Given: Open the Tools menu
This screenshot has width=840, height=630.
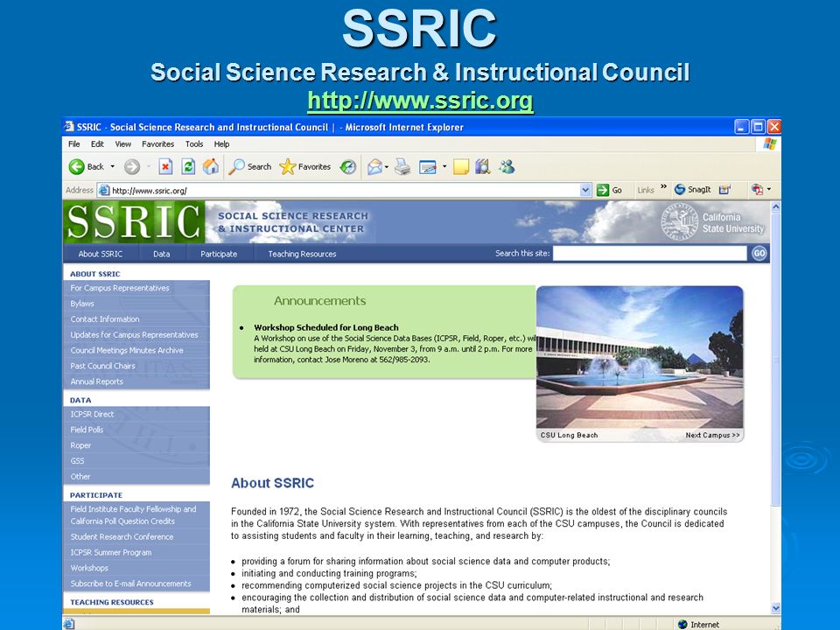Looking at the screenshot, I should click(194, 144).
